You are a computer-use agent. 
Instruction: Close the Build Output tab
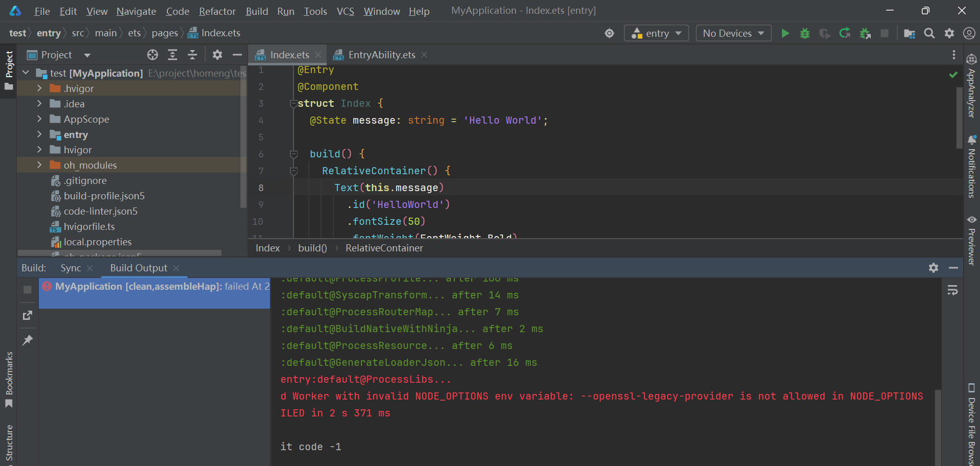[176, 268]
